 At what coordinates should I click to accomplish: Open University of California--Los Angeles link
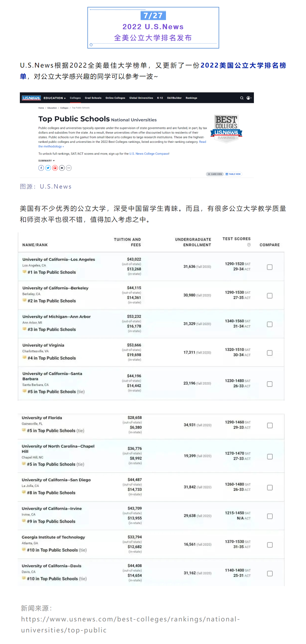tap(59, 259)
